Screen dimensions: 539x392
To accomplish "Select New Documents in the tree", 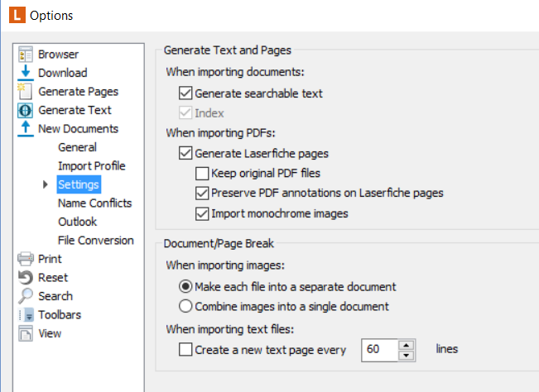I will coord(78,129).
